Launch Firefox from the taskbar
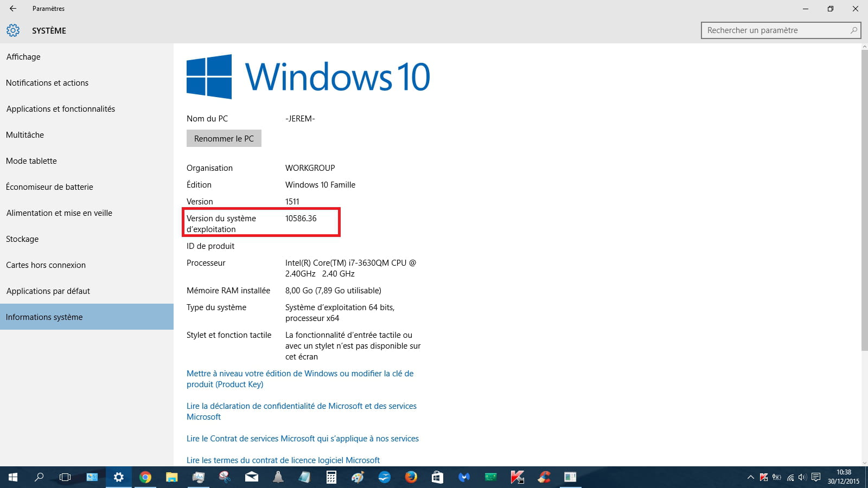Image resolution: width=868 pixels, height=488 pixels. point(411,477)
